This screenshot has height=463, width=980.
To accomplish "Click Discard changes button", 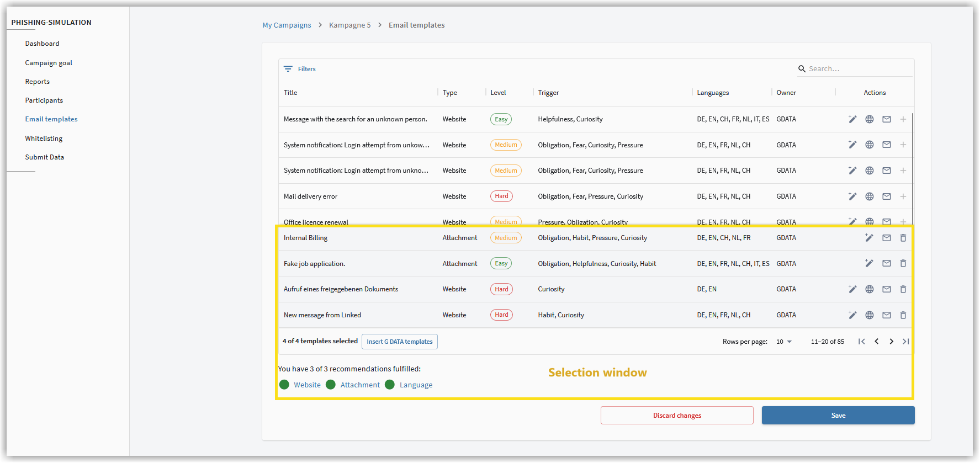I will (677, 416).
